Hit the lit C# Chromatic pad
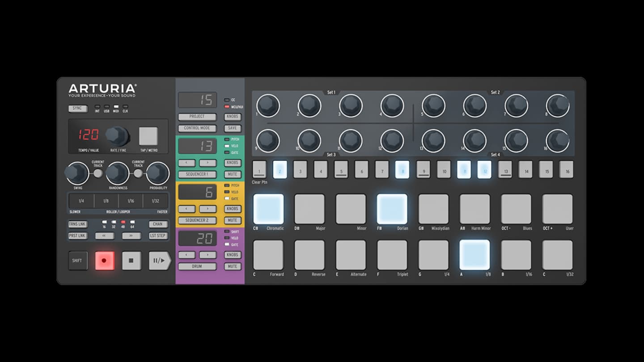This screenshot has height=362, width=644. click(268, 209)
